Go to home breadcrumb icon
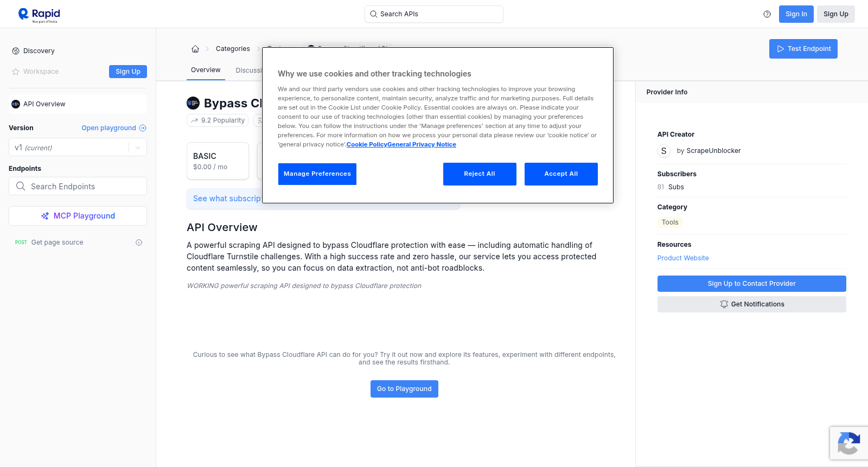868x467 pixels. click(195, 49)
